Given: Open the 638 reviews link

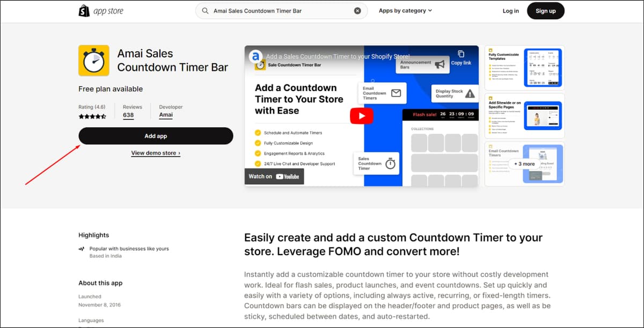Looking at the screenshot, I should point(128,115).
